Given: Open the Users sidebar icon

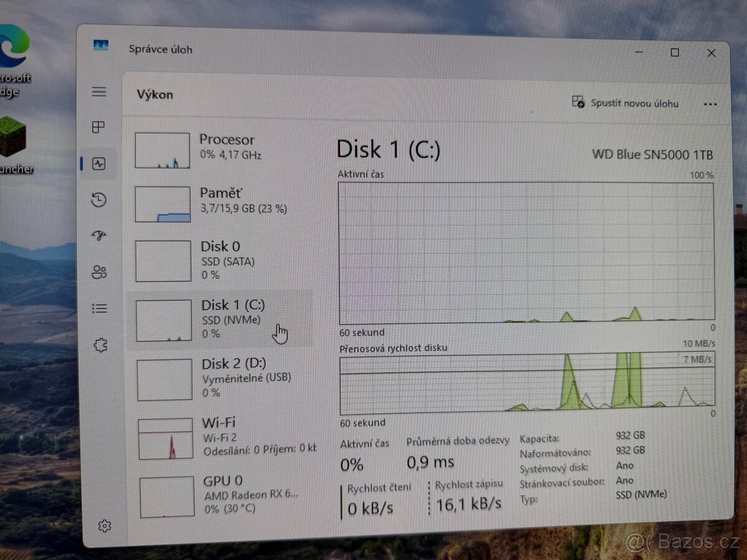Looking at the screenshot, I should (x=98, y=273).
